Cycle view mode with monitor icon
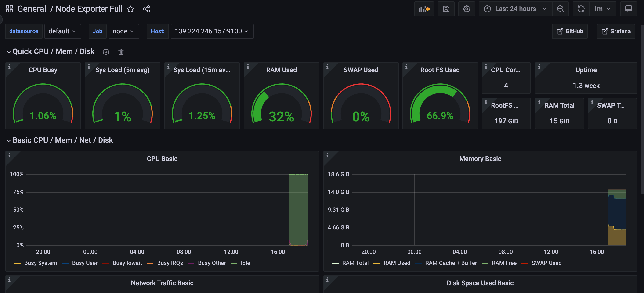 (628, 9)
